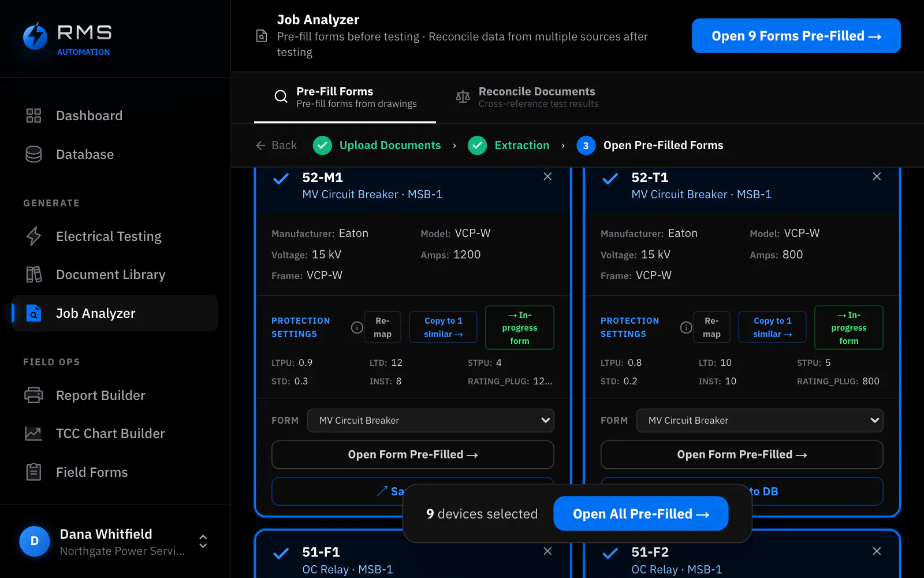924x578 pixels.
Task: Deselect the 51-F1 device checkmark
Action: click(x=281, y=554)
